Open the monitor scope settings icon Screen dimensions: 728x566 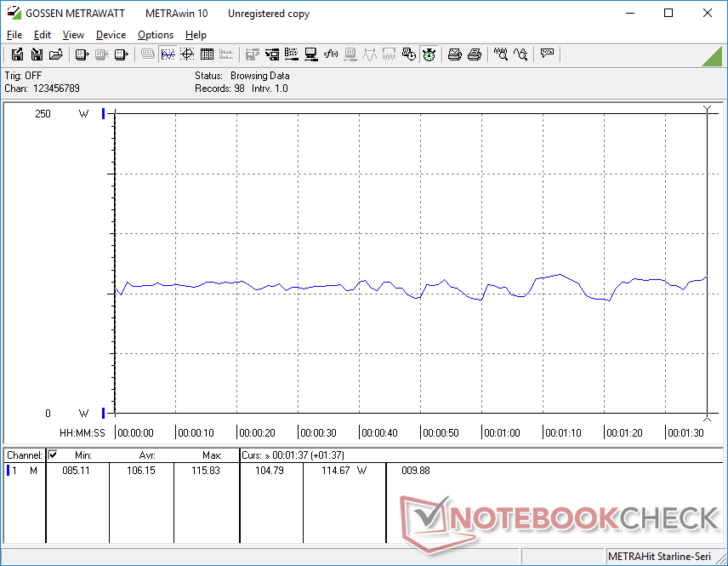coord(311,54)
